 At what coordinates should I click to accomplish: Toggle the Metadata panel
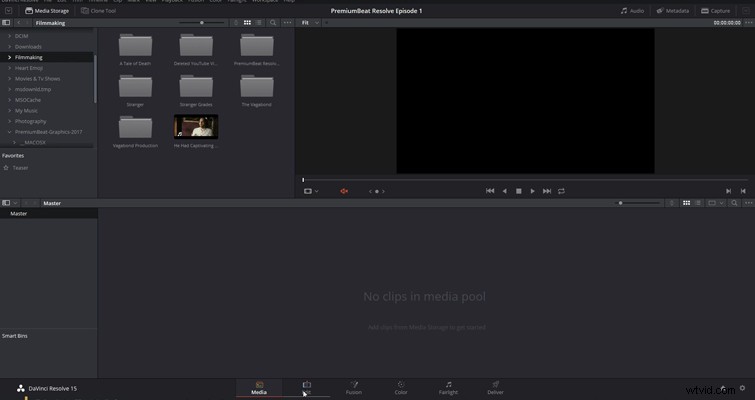pos(673,11)
